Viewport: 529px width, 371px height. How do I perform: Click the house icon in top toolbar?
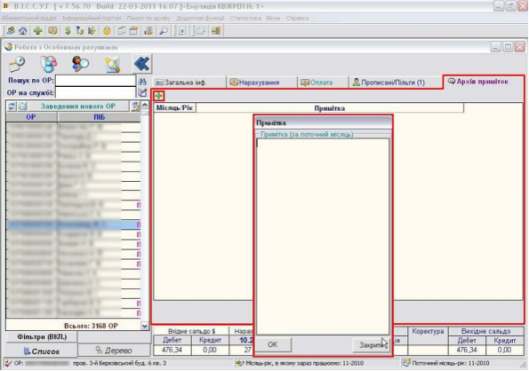(23, 31)
